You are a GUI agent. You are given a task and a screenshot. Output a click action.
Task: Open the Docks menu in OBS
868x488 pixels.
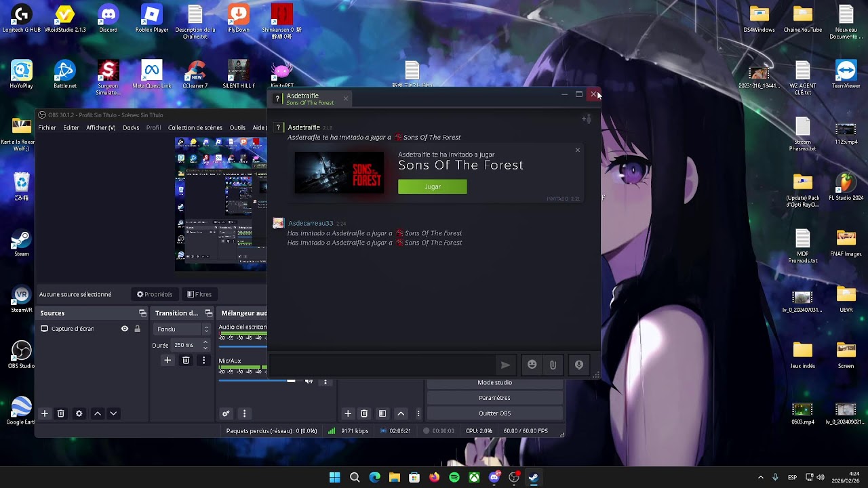[131, 127]
